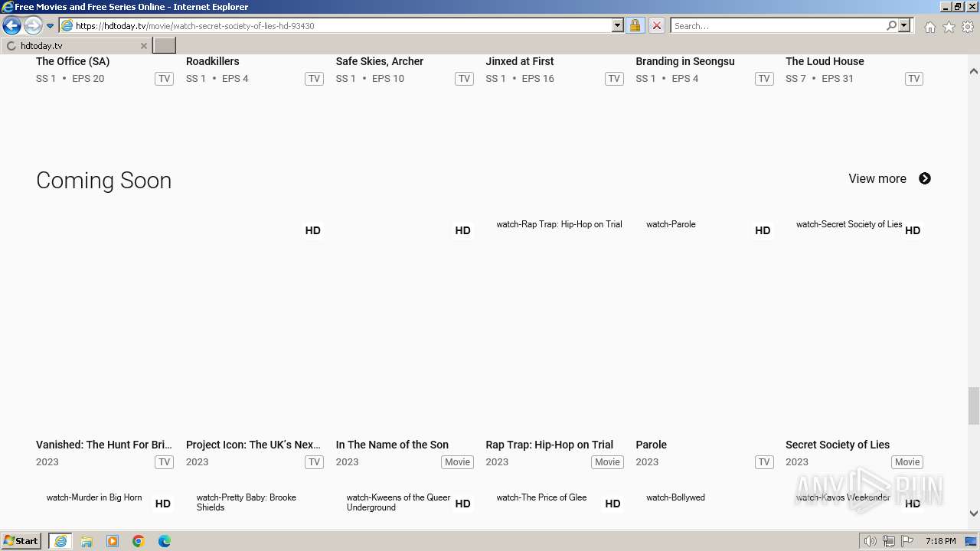The height and width of the screenshot is (551, 980).
Task: Open the search provider dropdown arrow
Action: pyautogui.click(x=904, y=26)
